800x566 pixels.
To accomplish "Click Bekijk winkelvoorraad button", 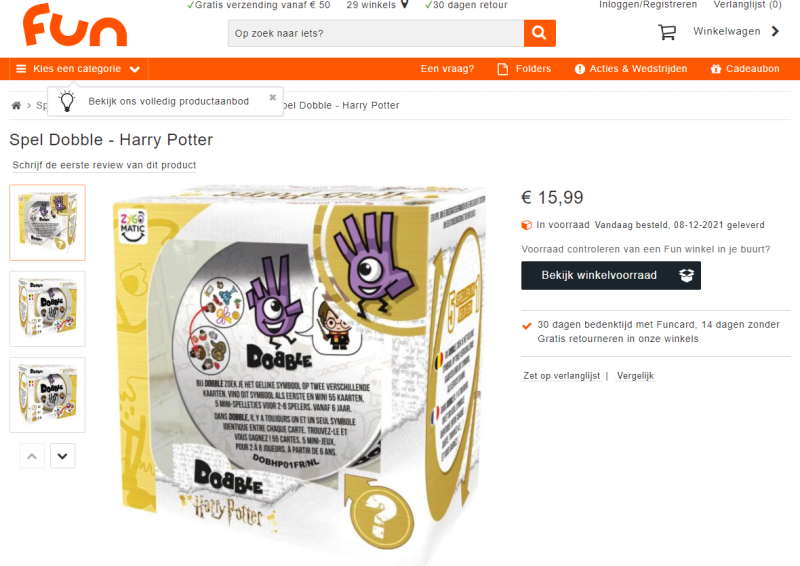I will pyautogui.click(x=611, y=276).
